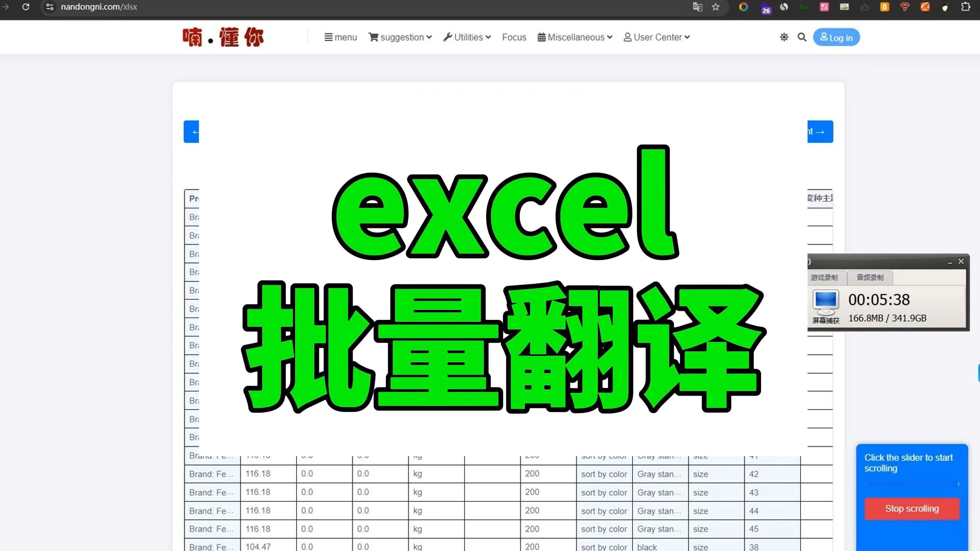
Task: Click the size cell with value 42
Action: point(772,474)
